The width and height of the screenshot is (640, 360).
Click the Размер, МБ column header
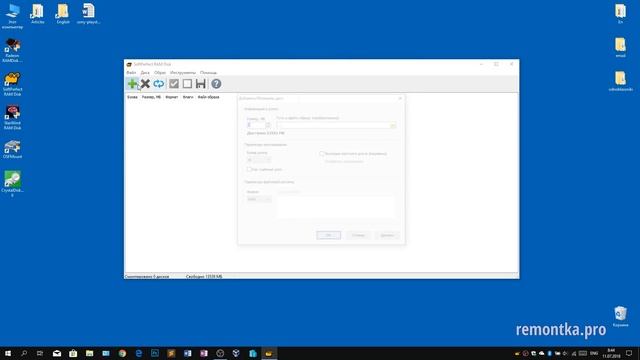coord(151,97)
